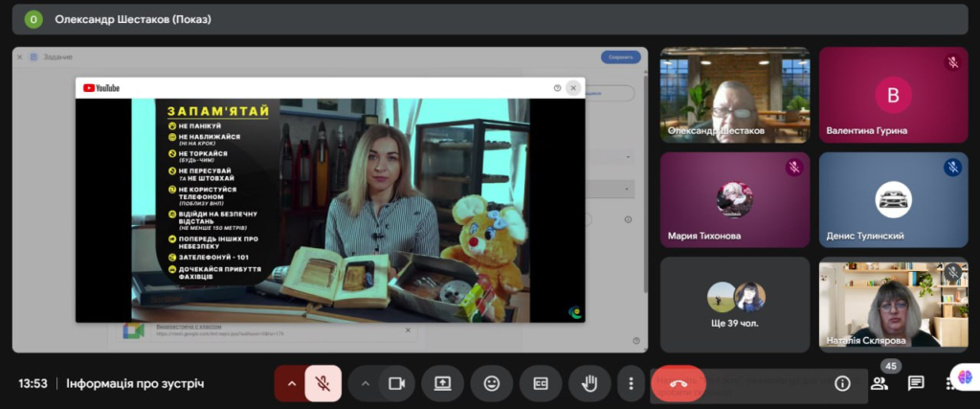Select Валентина Гурина's participant tile
980x409 pixels.
[x=893, y=95]
